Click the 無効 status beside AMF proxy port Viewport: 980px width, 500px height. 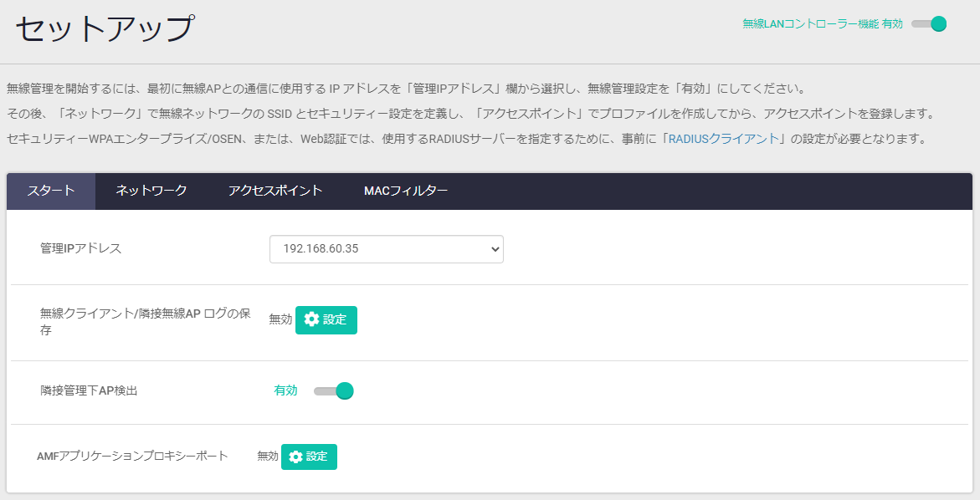(268, 457)
